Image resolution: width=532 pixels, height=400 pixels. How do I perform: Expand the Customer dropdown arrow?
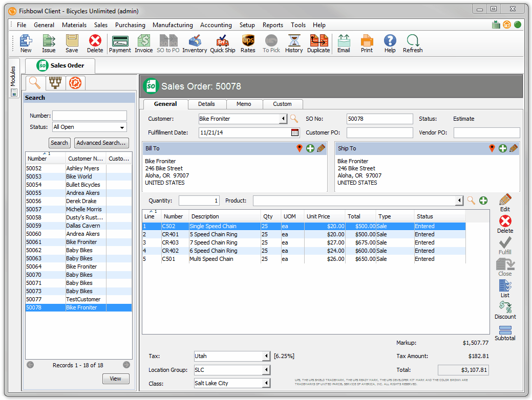tap(283, 119)
